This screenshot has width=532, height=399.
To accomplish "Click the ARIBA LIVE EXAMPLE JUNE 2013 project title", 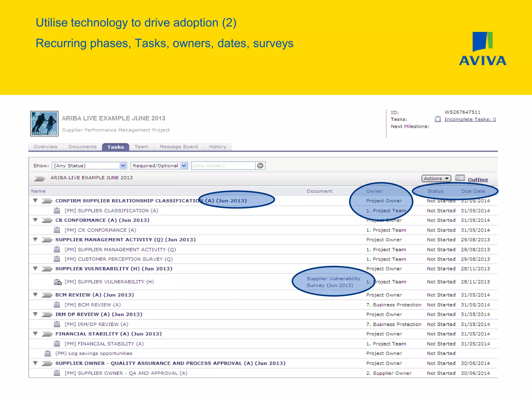I will point(114,118).
